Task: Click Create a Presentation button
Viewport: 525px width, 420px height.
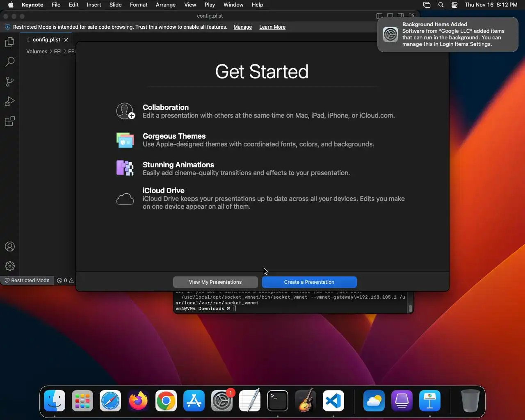Action: 309,282
